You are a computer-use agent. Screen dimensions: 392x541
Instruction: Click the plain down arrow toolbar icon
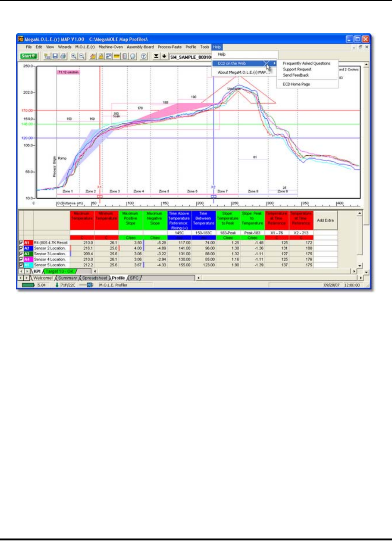tap(164, 56)
